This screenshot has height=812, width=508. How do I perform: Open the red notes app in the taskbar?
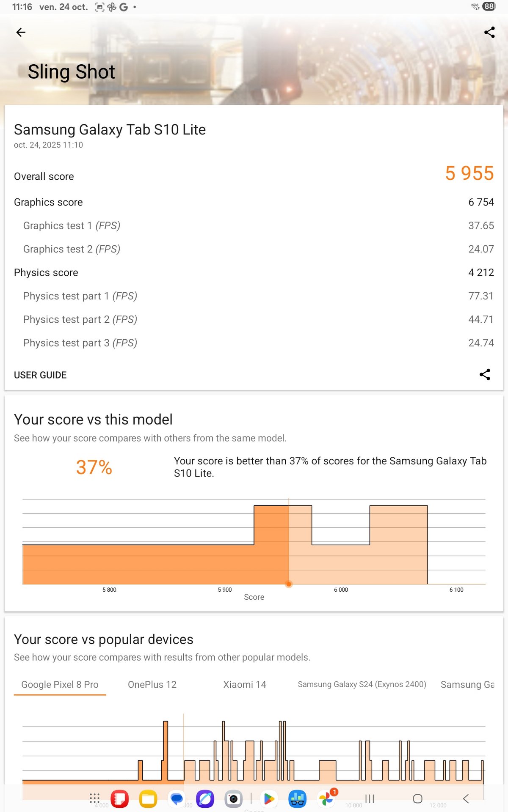click(x=120, y=798)
